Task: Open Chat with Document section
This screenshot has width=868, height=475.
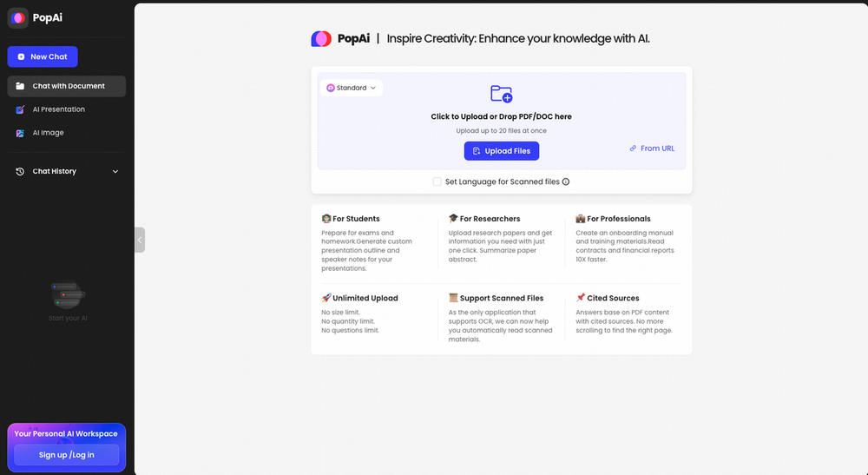Action: coord(67,86)
